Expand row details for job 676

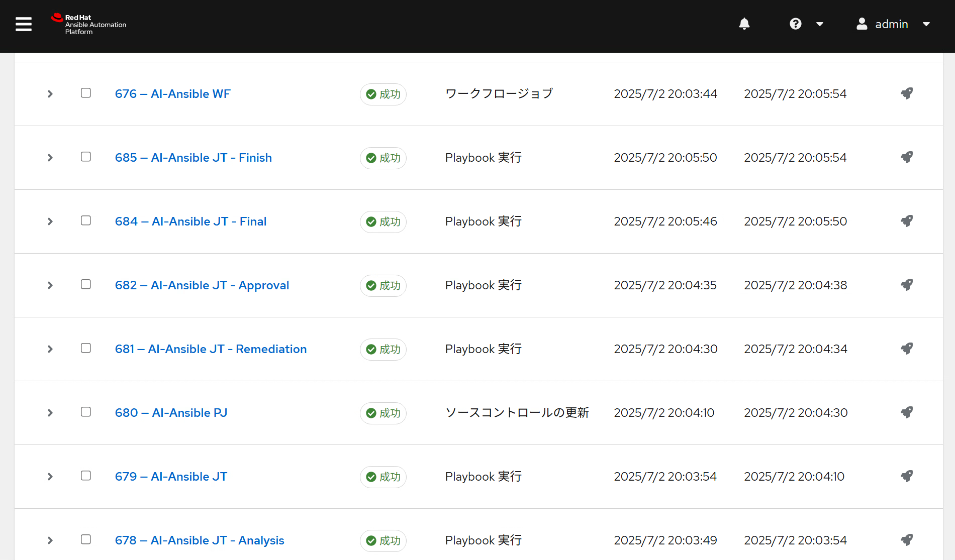tap(50, 94)
